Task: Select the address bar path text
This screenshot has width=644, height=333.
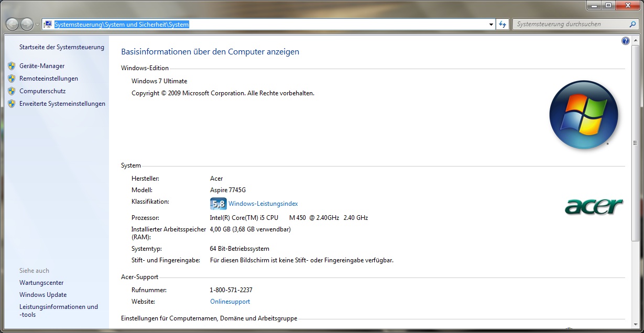Action: point(122,24)
